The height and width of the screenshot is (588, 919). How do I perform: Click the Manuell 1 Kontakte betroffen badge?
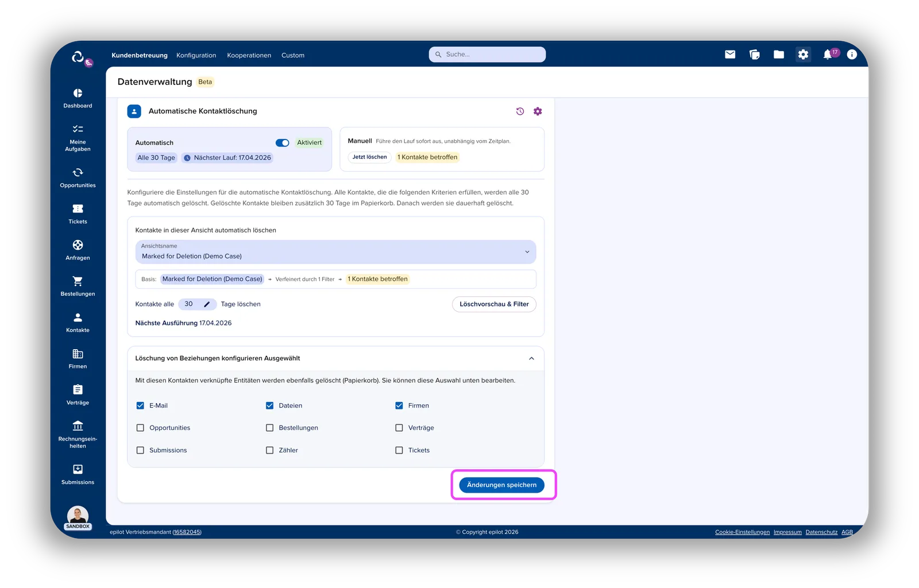(x=427, y=157)
